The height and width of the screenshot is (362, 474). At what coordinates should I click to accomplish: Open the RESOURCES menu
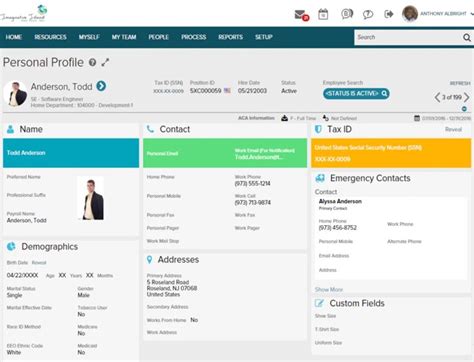tap(50, 37)
